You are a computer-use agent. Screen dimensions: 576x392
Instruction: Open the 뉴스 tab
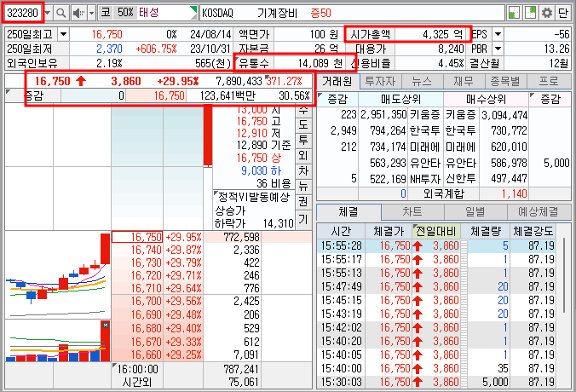tap(422, 81)
